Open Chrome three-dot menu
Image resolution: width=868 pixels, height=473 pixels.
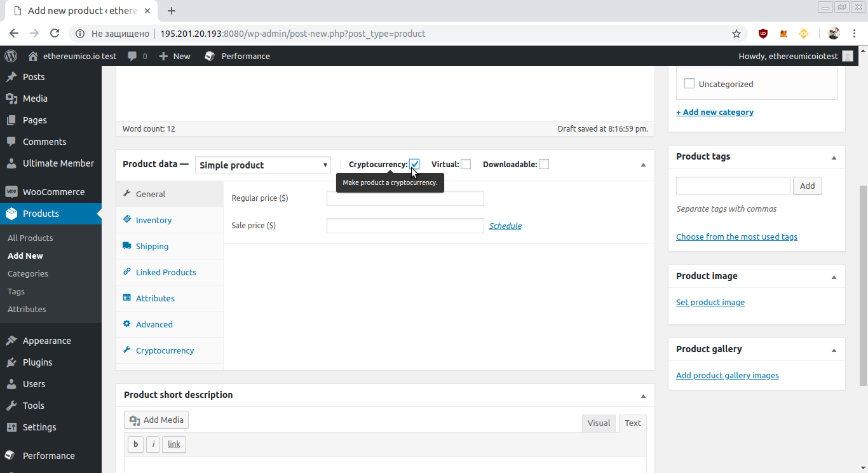pos(855,34)
